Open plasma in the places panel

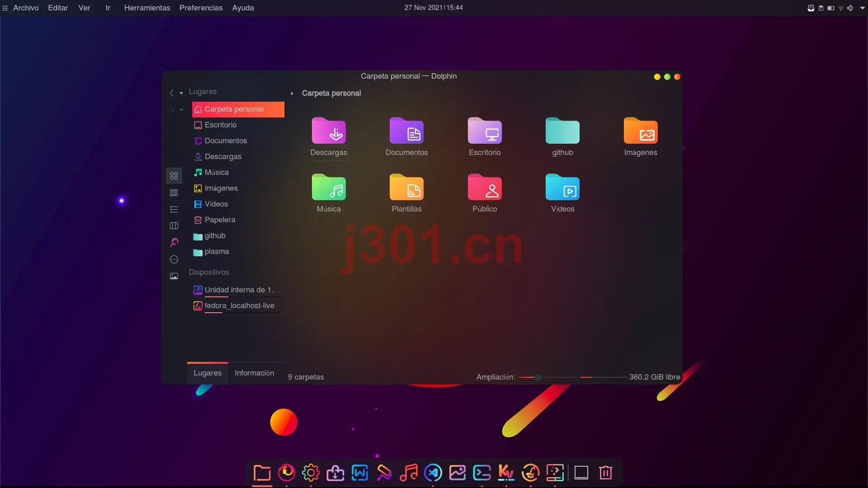pyautogui.click(x=238, y=252)
